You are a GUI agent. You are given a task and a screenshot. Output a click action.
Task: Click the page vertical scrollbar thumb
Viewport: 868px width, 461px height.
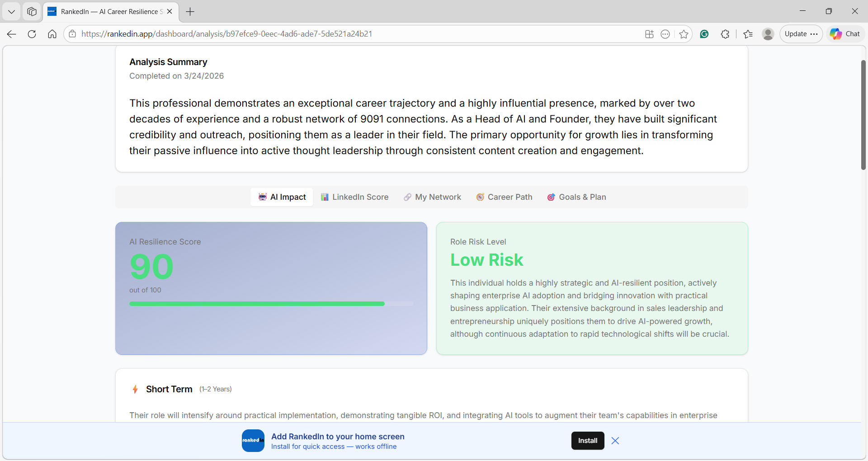863,115
